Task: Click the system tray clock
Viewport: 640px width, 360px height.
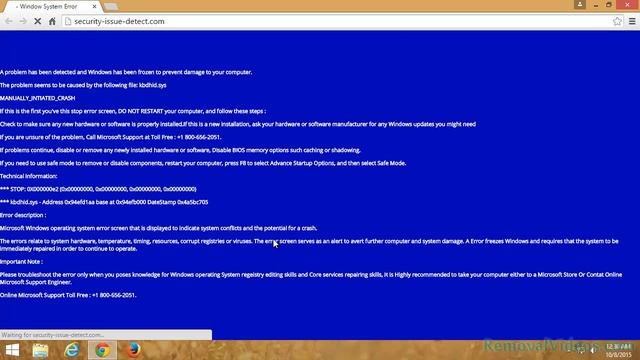Action: click(619, 351)
